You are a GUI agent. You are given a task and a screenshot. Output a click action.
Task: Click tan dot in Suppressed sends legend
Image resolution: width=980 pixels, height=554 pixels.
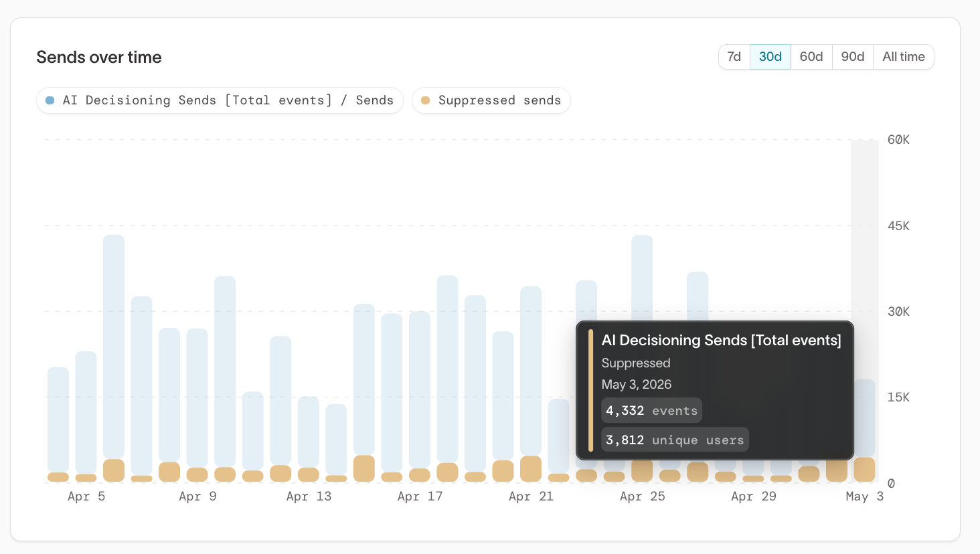[x=425, y=100]
